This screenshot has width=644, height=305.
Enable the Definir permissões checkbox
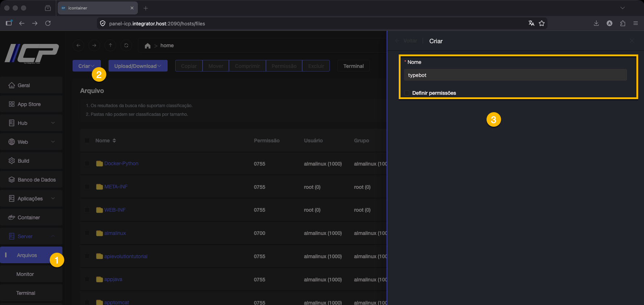point(407,93)
